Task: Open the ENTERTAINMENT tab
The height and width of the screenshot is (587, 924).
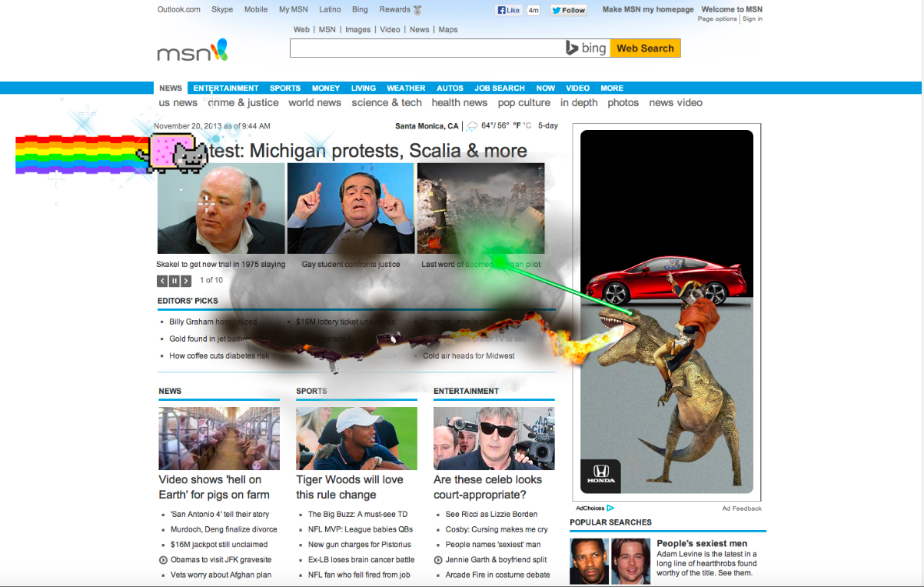Action: [x=226, y=88]
